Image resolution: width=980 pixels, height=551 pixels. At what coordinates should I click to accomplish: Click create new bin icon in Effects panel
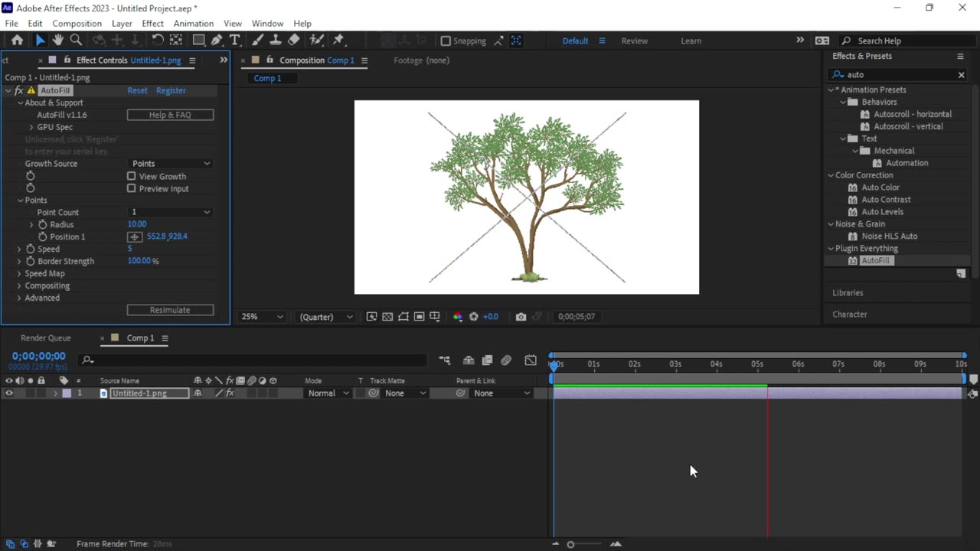[x=961, y=273]
